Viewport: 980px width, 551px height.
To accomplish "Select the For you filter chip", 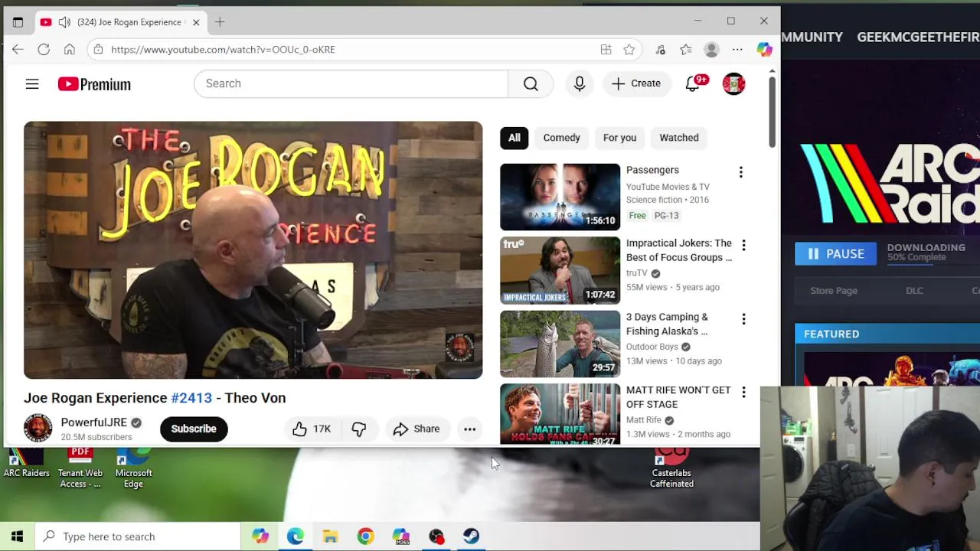I will tap(619, 138).
